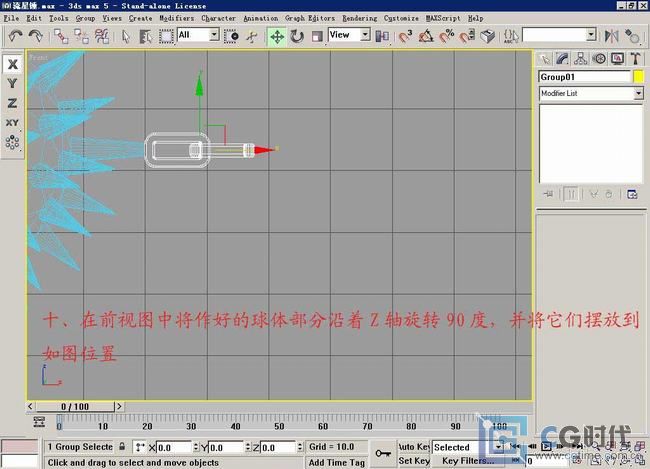Switch to the Motion command panel

pyautogui.click(x=599, y=59)
